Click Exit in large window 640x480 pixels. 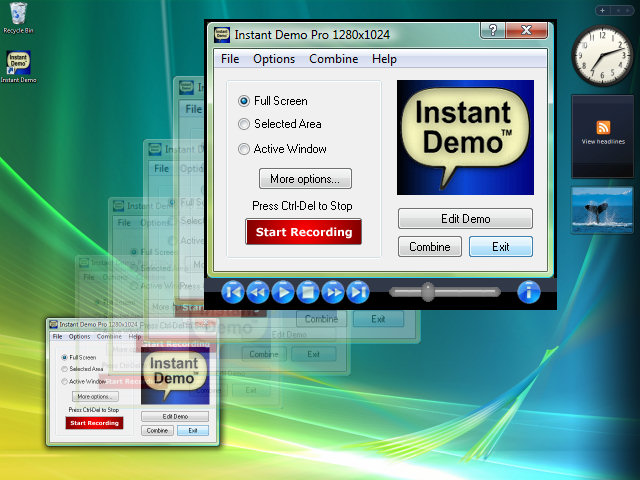501,247
